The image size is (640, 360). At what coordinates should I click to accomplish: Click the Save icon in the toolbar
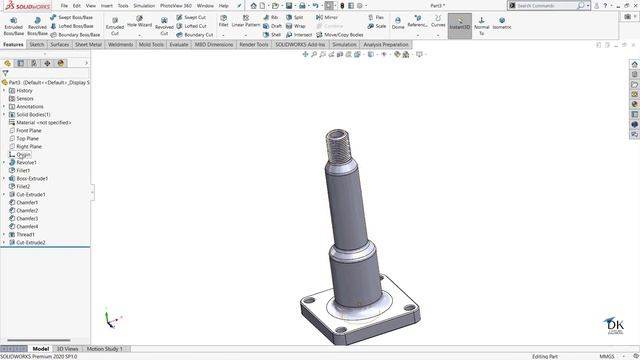click(289, 6)
